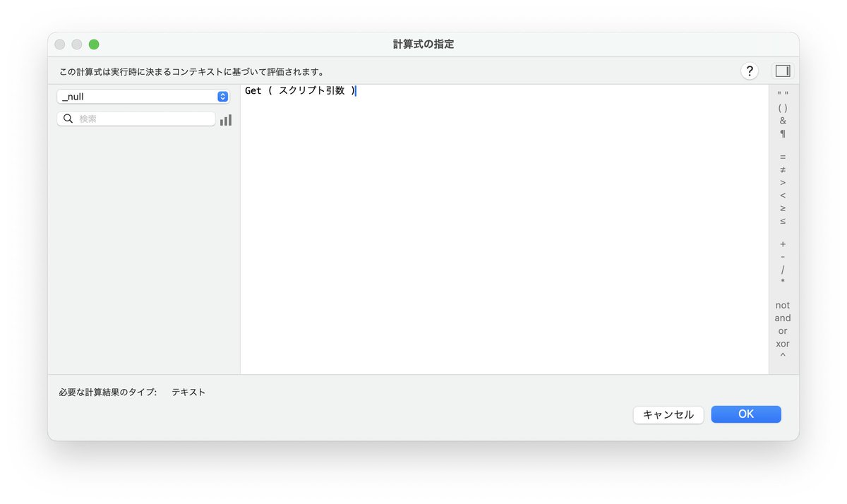
Task: Click the green zoom window button
Action: pos(94,44)
